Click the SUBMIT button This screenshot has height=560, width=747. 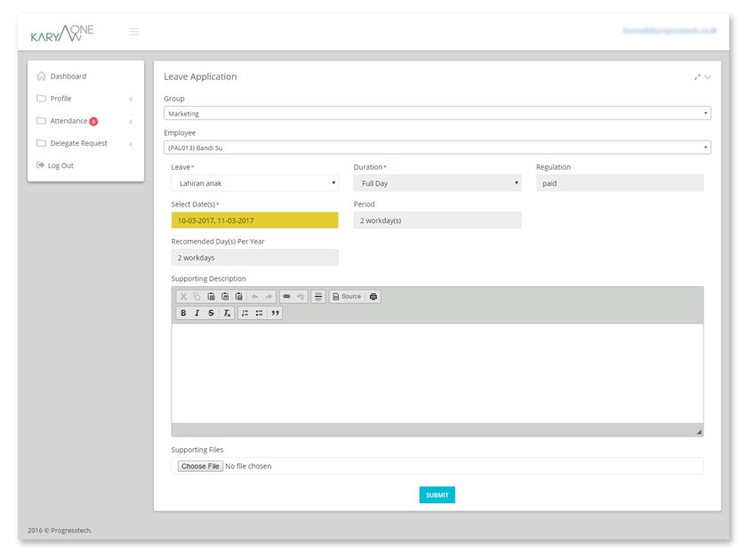point(438,494)
